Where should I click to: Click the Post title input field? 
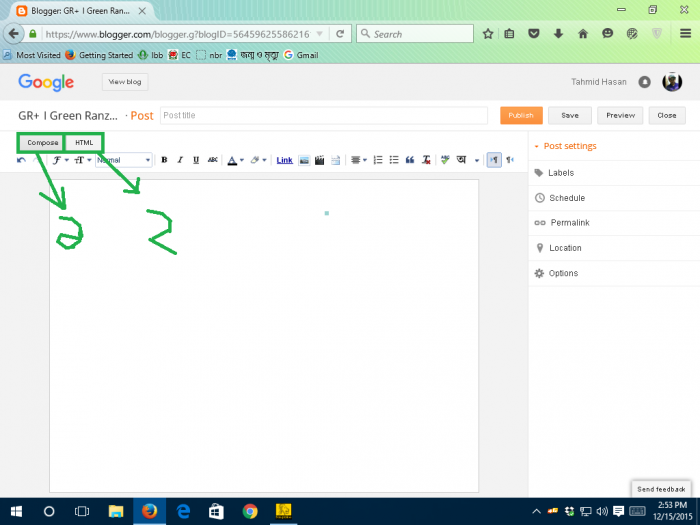click(x=324, y=115)
